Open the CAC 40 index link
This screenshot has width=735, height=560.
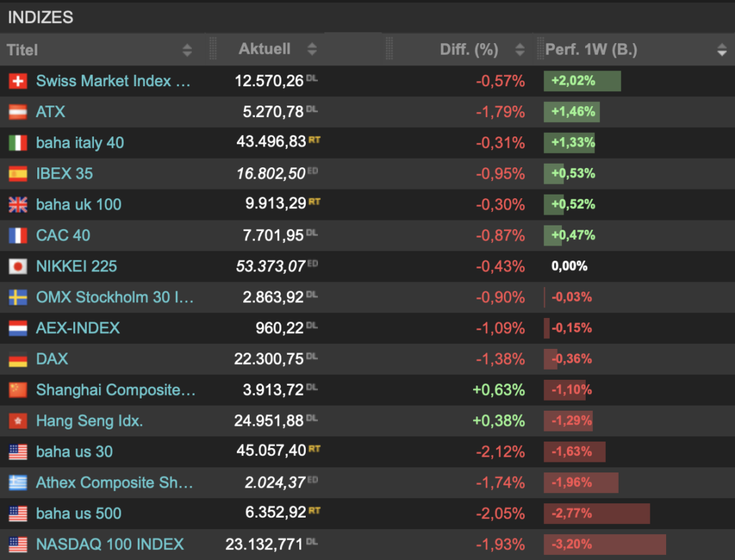pos(63,235)
